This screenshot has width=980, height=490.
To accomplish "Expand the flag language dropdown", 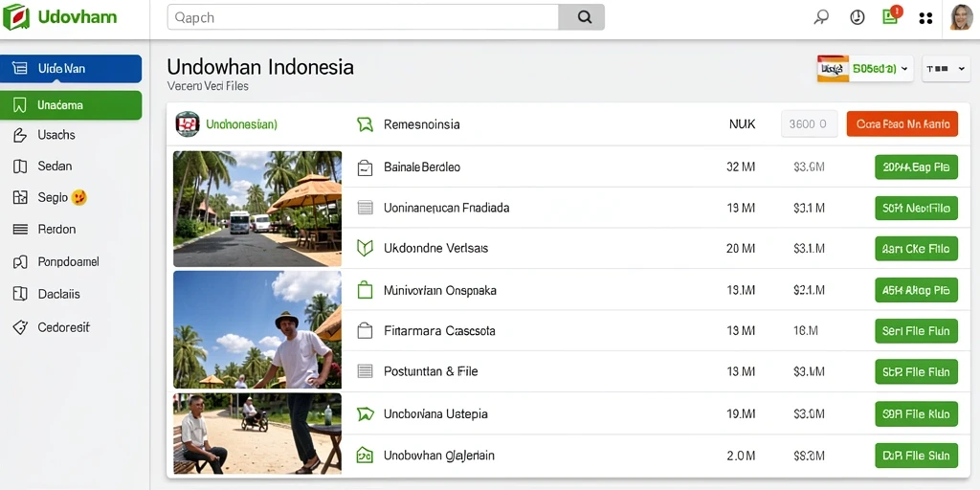I will pyautogui.click(x=864, y=69).
